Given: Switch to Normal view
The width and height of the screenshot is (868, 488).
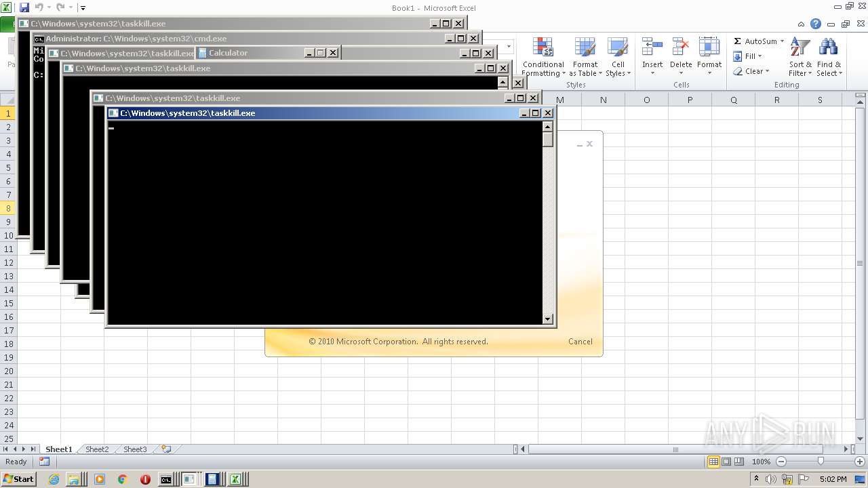Looking at the screenshot, I should click(713, 462).
